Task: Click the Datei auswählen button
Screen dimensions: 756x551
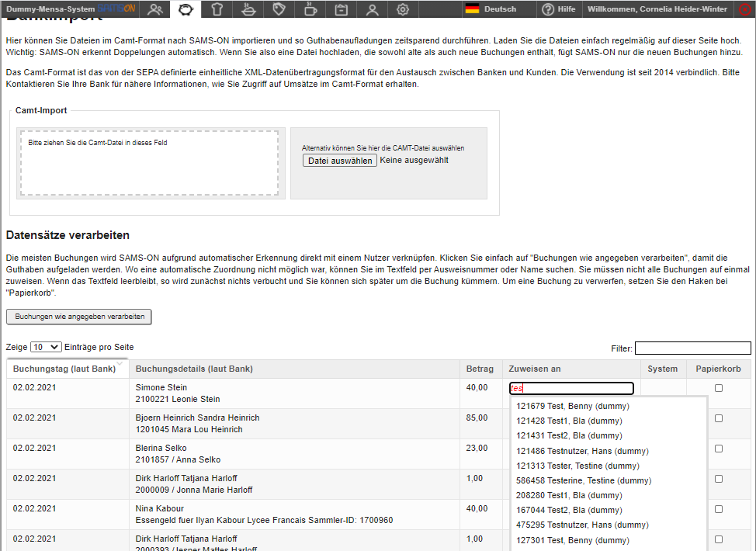Action: [340, 161]
